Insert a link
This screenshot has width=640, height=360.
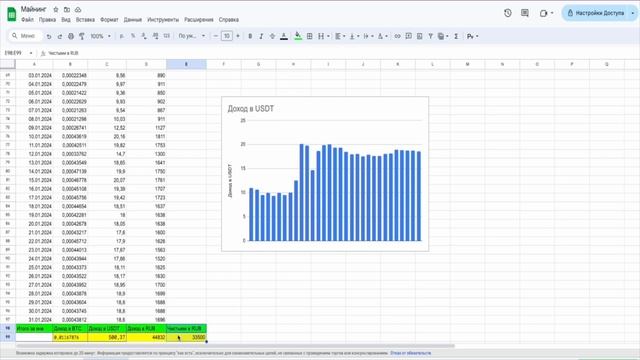[397, 36]
